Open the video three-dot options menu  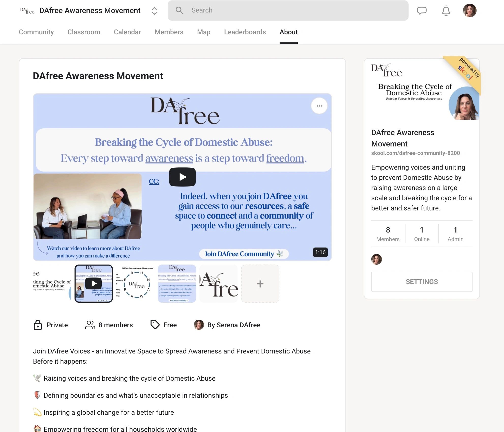(319, 106)
